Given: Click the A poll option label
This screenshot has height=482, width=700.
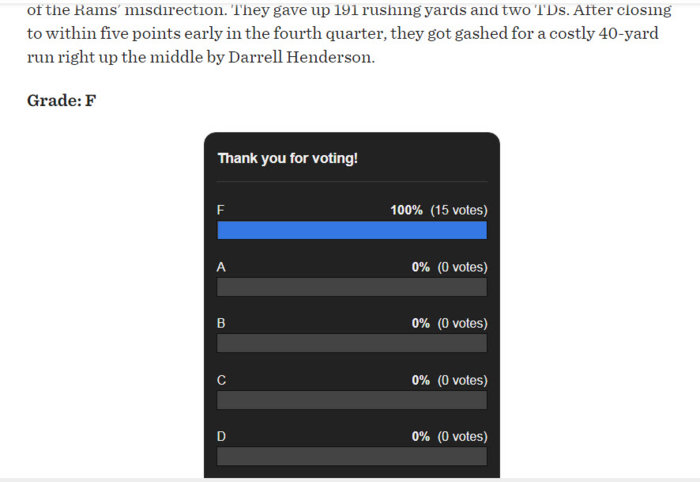Looking at the screenshot, I should click(x=221, y=267).
